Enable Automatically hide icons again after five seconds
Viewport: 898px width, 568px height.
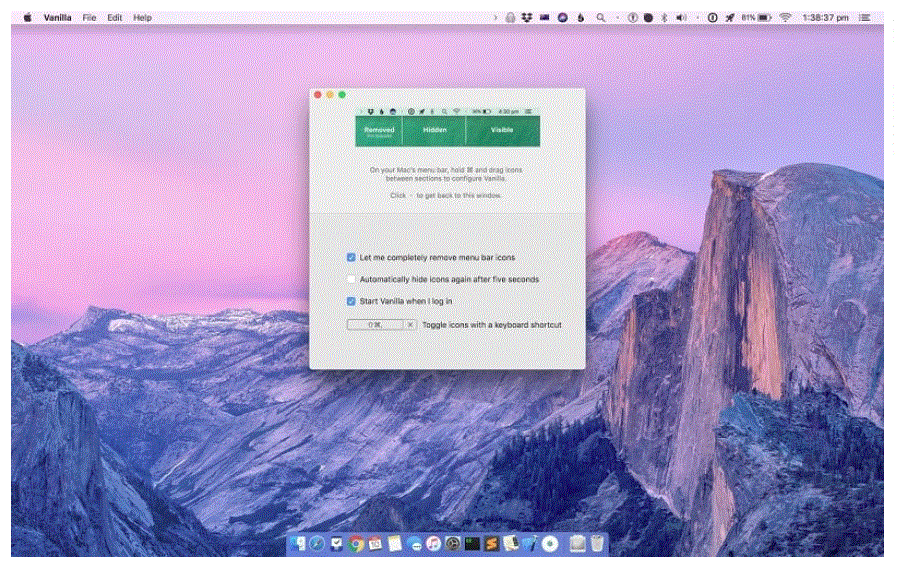(x=351, y=279)
